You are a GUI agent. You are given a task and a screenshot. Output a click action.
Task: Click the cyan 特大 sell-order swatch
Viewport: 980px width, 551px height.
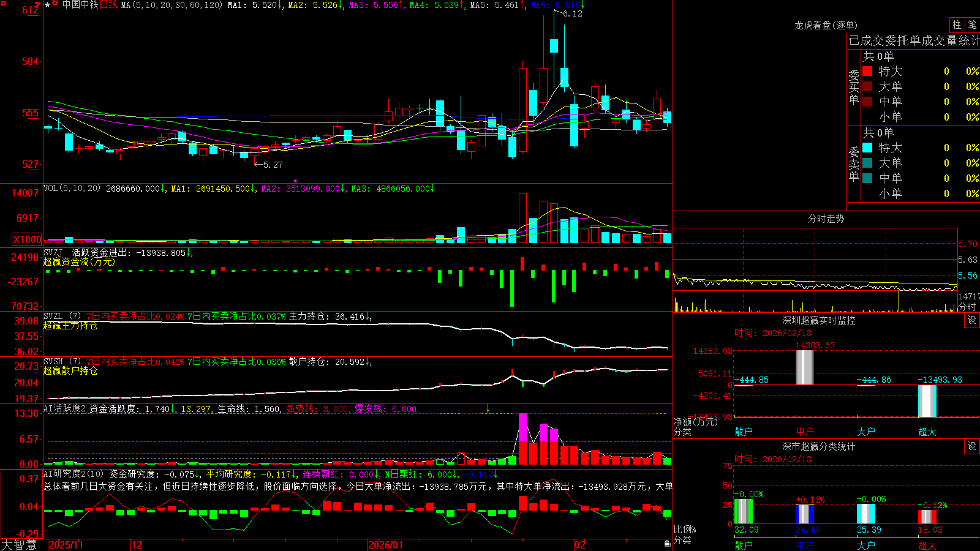pyautogui.click(x=867, y=148)
